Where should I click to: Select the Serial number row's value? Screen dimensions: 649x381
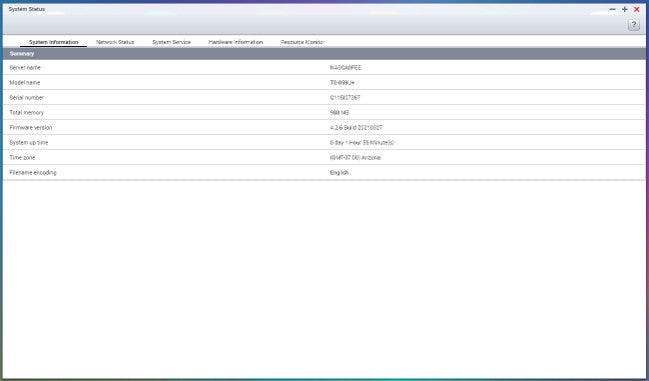point(345,98)
